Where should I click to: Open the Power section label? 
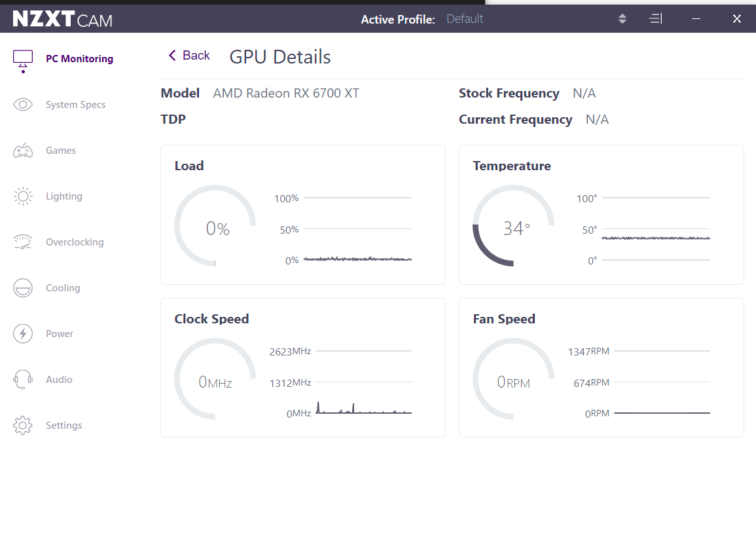pos(60,334)
